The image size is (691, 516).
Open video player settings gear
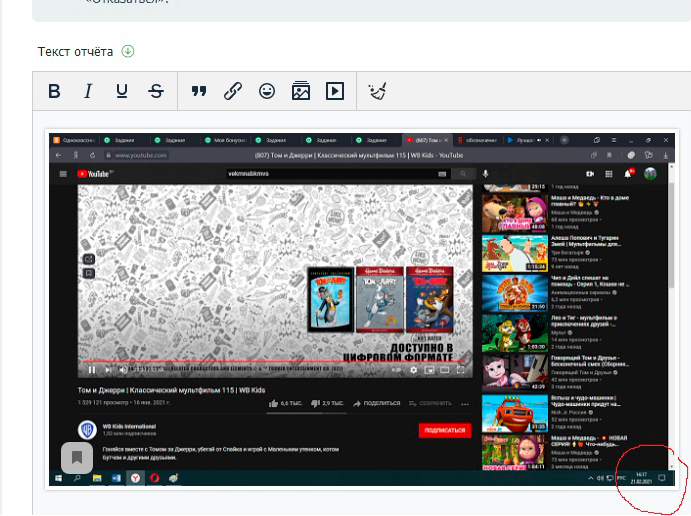[413, 370]
